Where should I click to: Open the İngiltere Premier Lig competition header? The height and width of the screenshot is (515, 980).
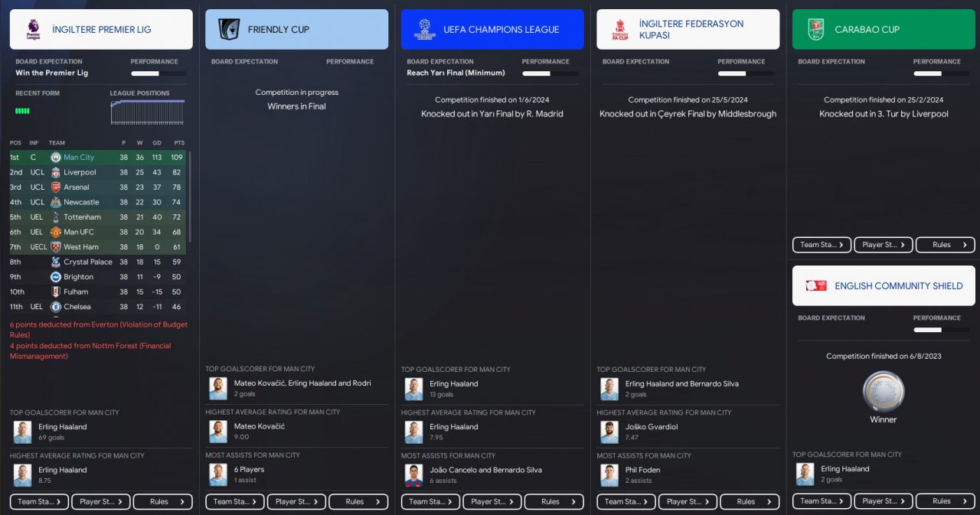pyautogui.click(x=101, y=29)
